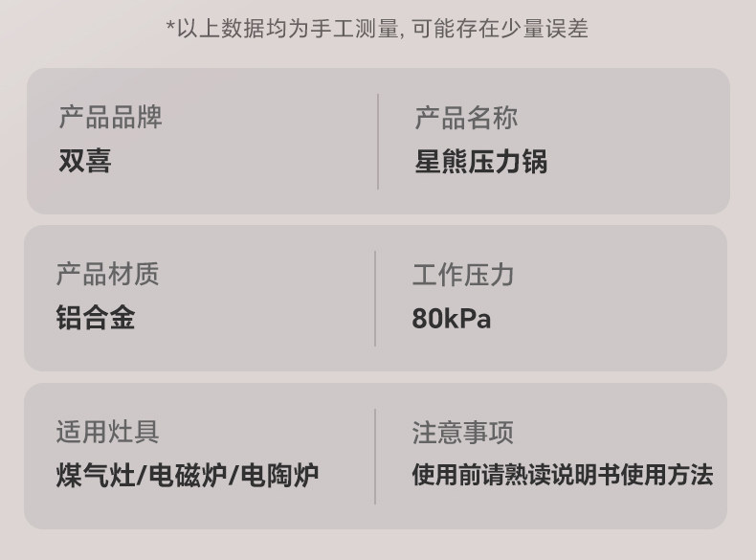This screenshot has height=560, width=756.
Task: Click the product name '星熊压力锅'
Action: coord(480,161)
